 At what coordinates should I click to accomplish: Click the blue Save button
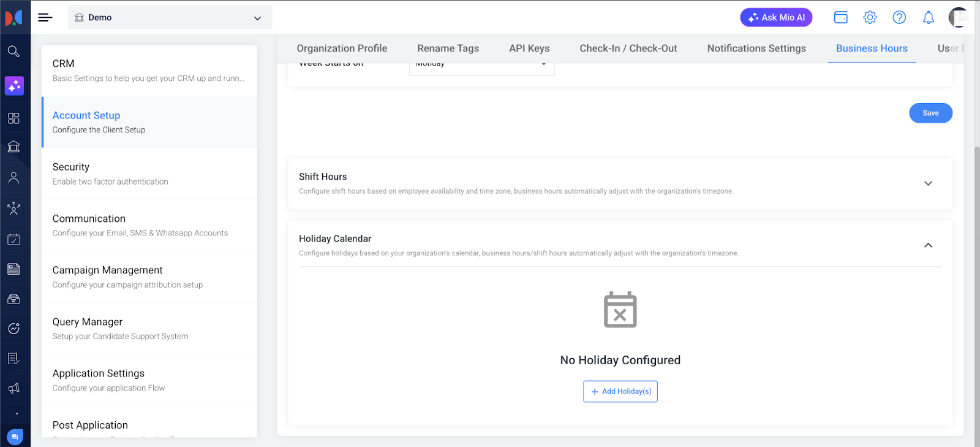pyautogui.click(x=930, y=113)
